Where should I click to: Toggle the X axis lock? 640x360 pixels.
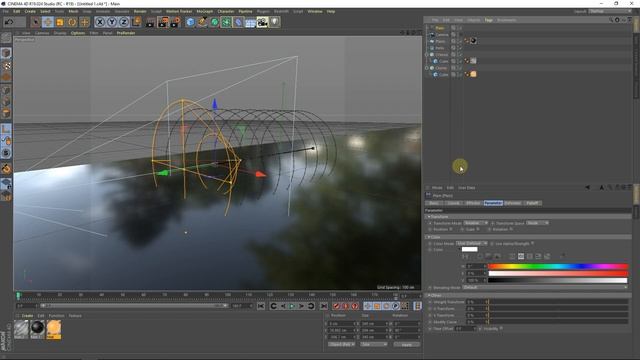100,22
